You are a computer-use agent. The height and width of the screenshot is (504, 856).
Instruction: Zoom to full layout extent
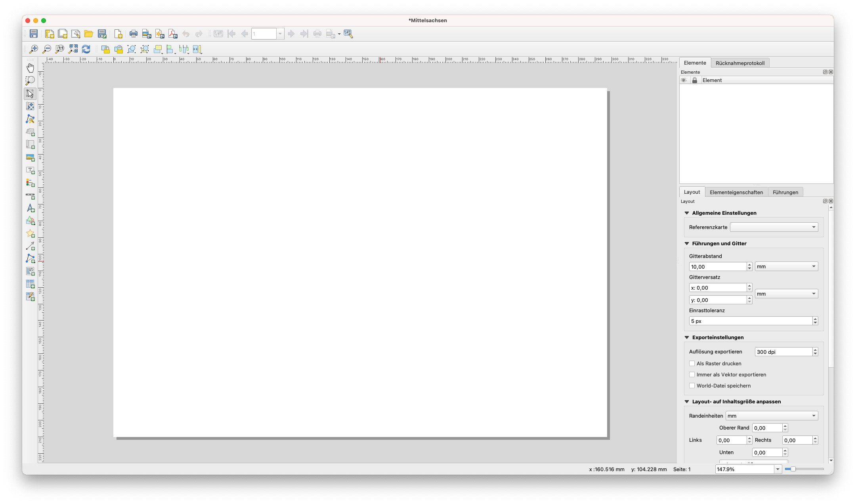pyautogui.click(x=73, y=49)
